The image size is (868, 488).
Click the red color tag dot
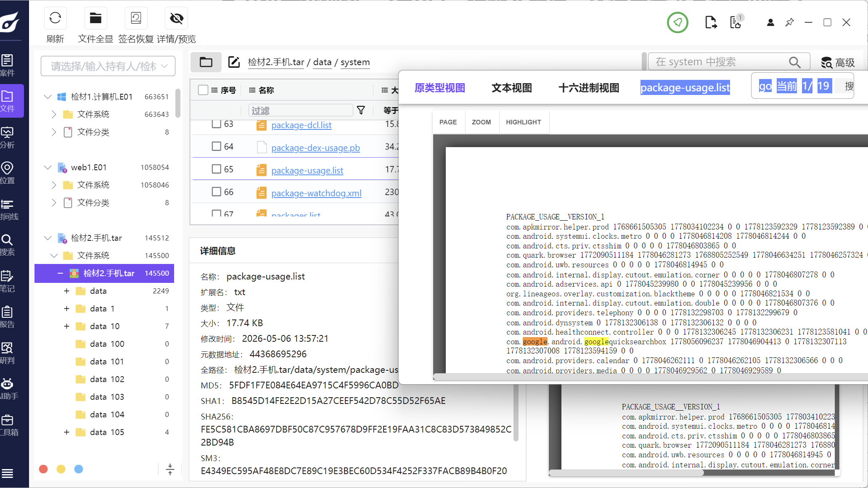coord(43,469)
